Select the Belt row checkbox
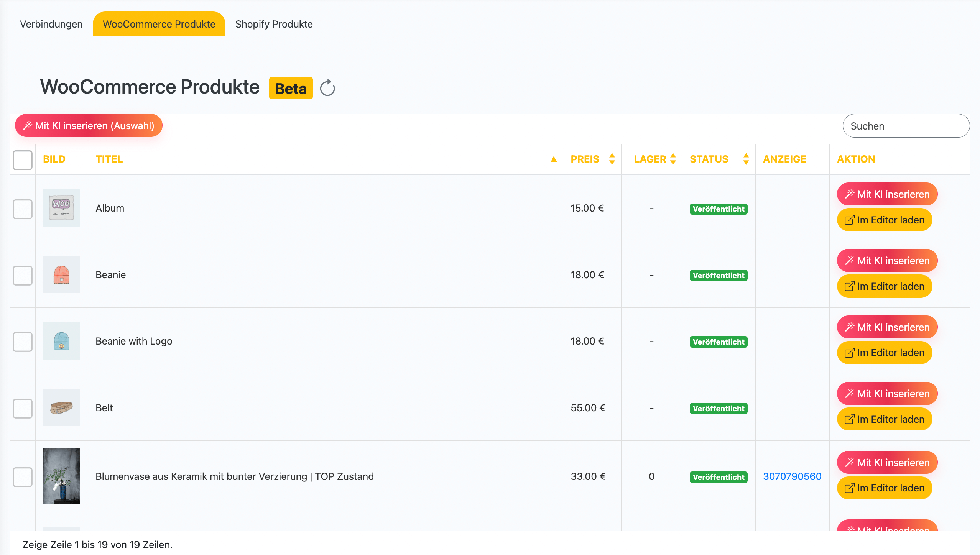 point(23,408)
